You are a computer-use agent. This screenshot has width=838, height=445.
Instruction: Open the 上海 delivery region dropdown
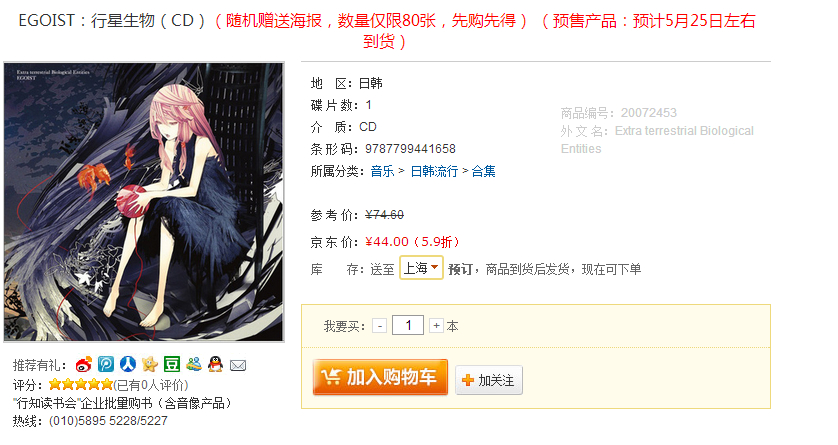coord(421,268)
